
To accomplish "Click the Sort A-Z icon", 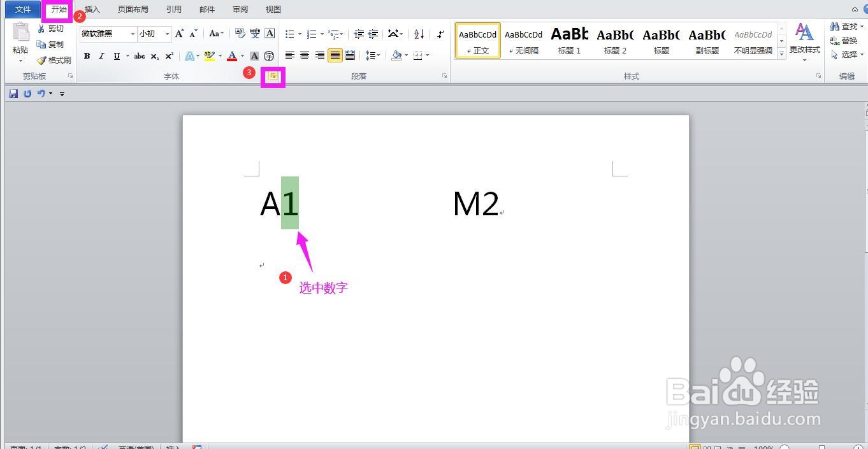I will click(x=419, y=34).
